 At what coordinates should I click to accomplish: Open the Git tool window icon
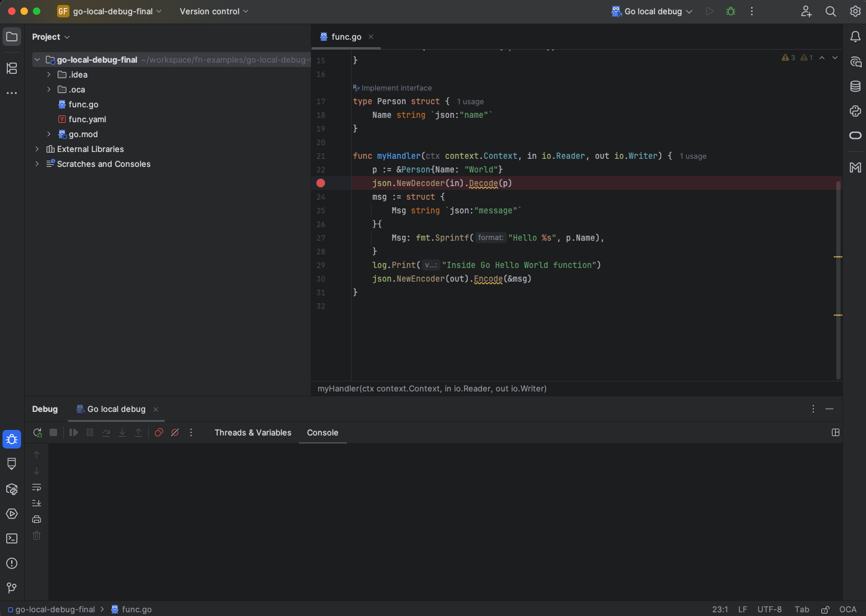click(x=12, y=587)
